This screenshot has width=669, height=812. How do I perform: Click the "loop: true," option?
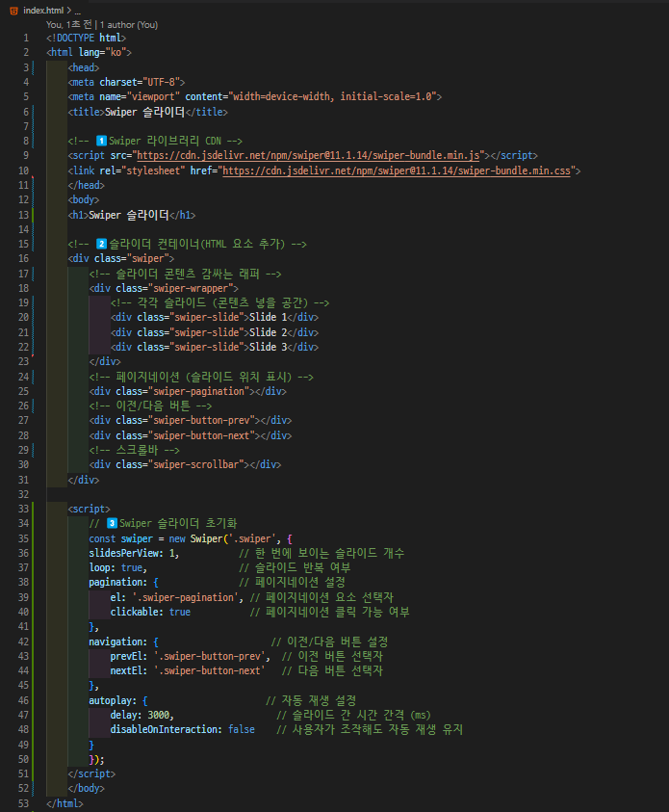coord(118,568)
